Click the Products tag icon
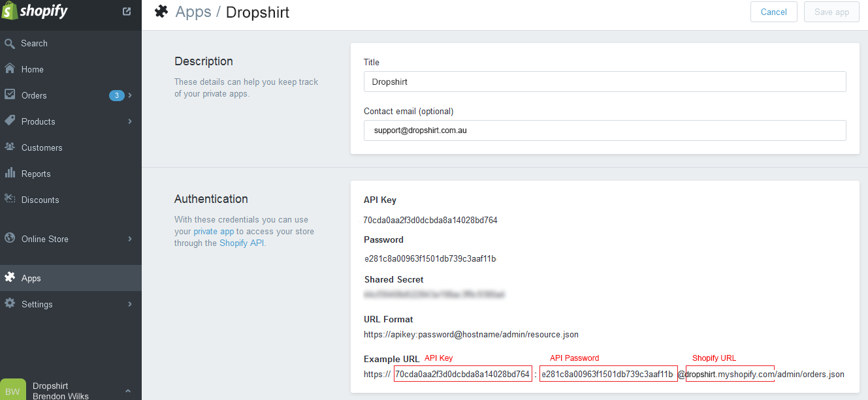868x400 pixels. [10, 121]
